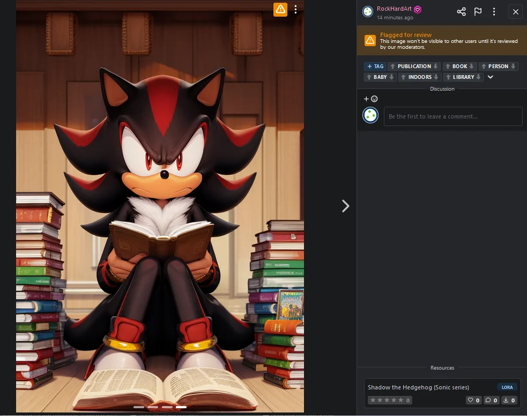Screen dimensions: 527x420
Task: Upvote the BOOK tag
Action: (447, 67)
